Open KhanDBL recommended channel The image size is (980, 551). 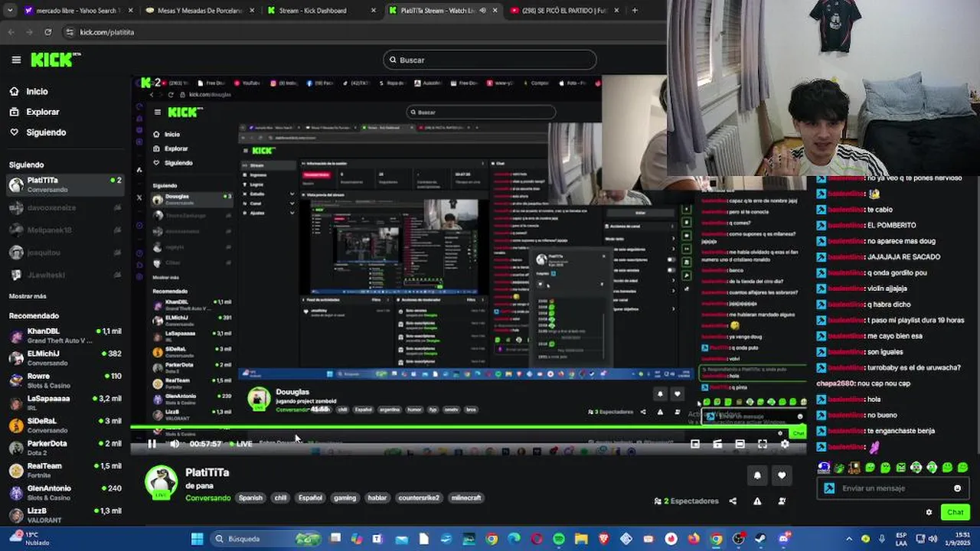click(x=64, y=335)
